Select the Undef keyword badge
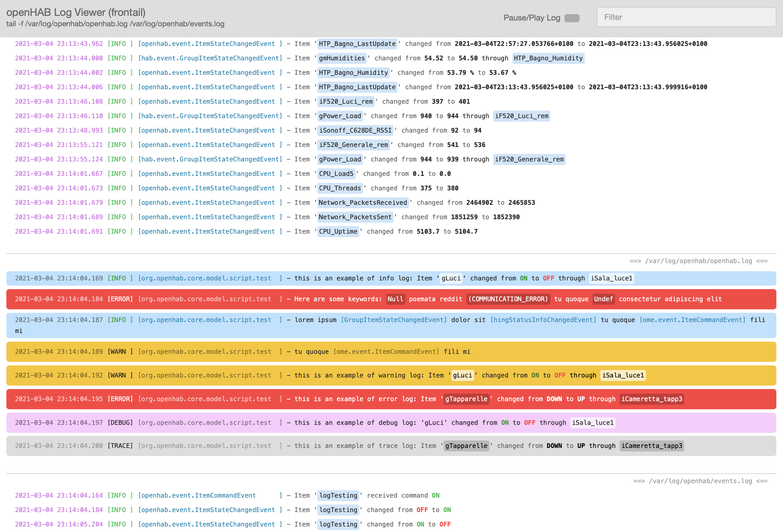Screen dimensions: 783x532 point(604,299)
